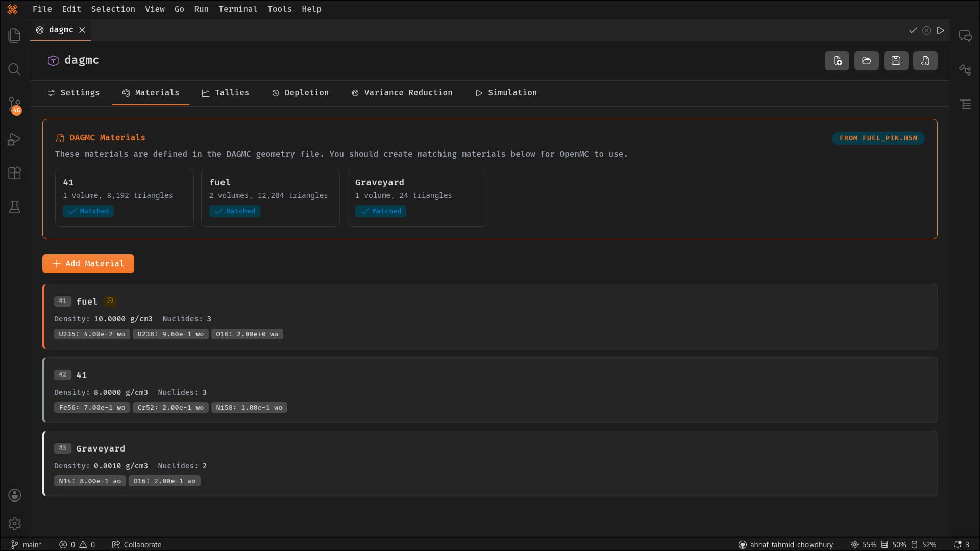980x551 pixels.
Task: Open the Help menu
Action: [x=311, y=9]
